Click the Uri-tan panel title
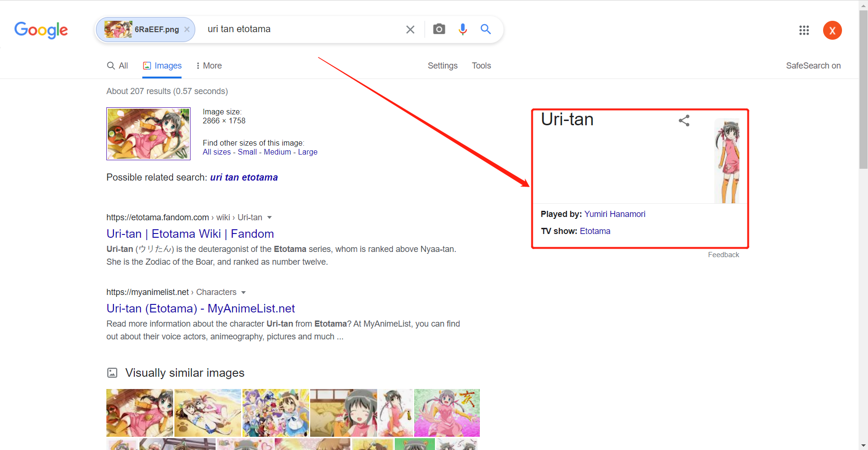Image resolution: width=868 pixels, height=450 pixels. pos(567,120)
